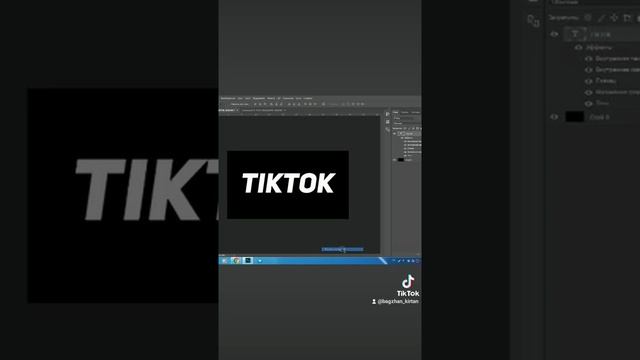
Task: Hide the black background layer in the sharp center view
Action: pos(394,160)
